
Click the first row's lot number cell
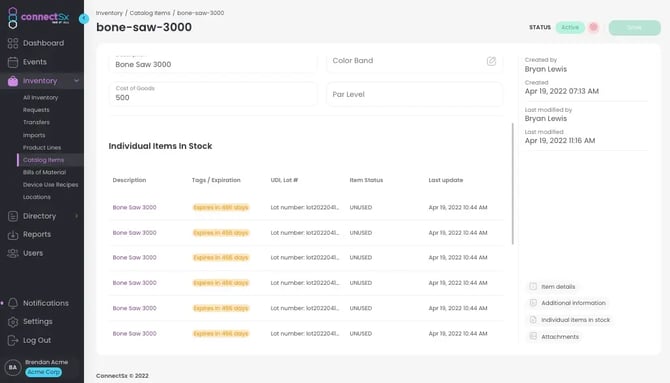[x=305, y=208]
